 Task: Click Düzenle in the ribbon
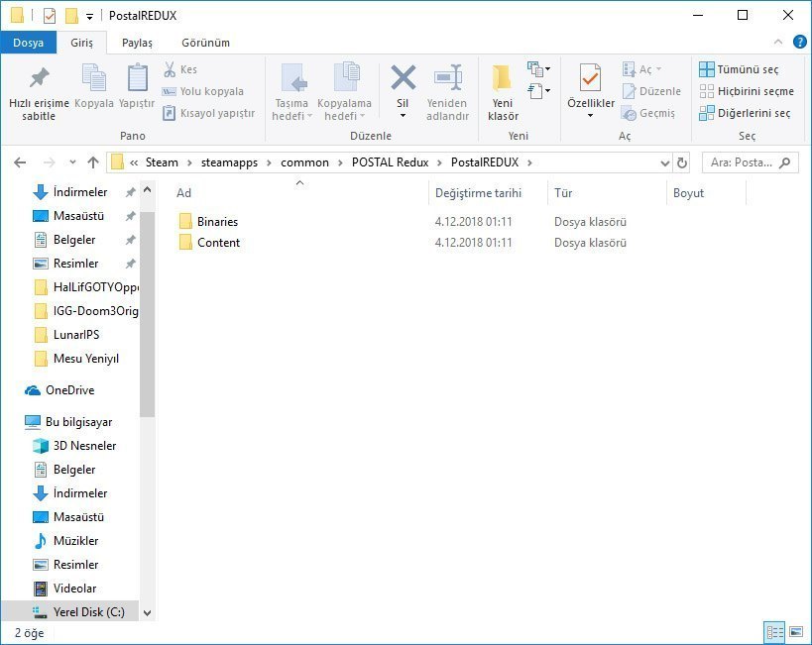click(x=651, y=91)
